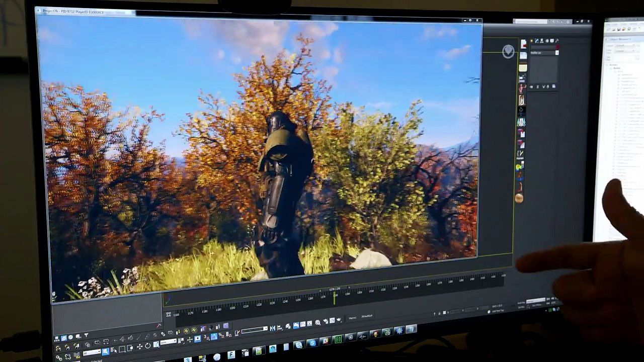This screenshot has width=644, height=362.
Task: Select the Rotate tool
Action: [x=147, y=346]
